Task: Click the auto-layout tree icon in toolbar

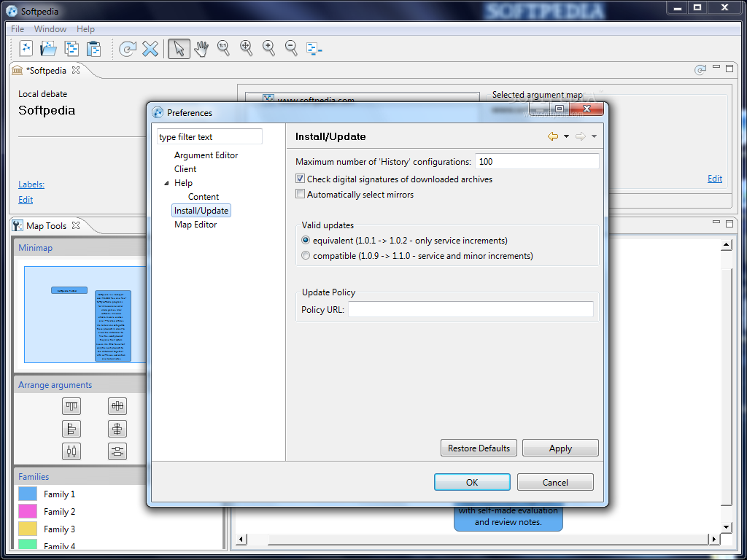Action: pos(314,49)
